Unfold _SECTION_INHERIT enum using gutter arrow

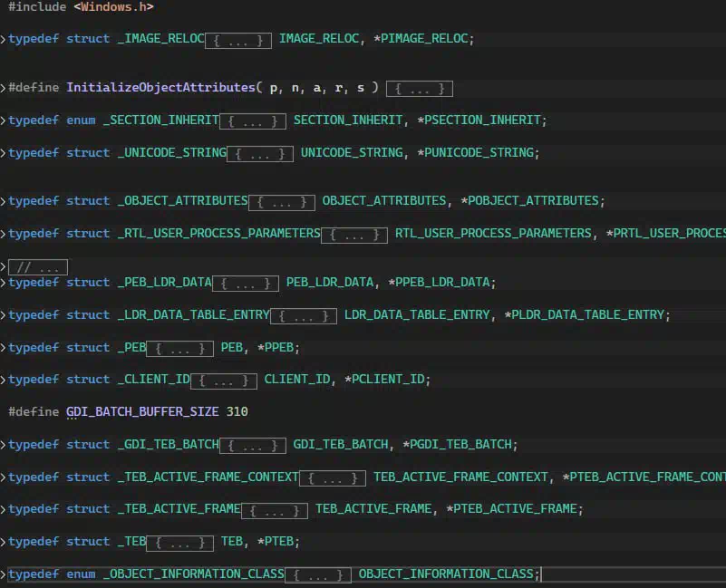coord(4,120)
